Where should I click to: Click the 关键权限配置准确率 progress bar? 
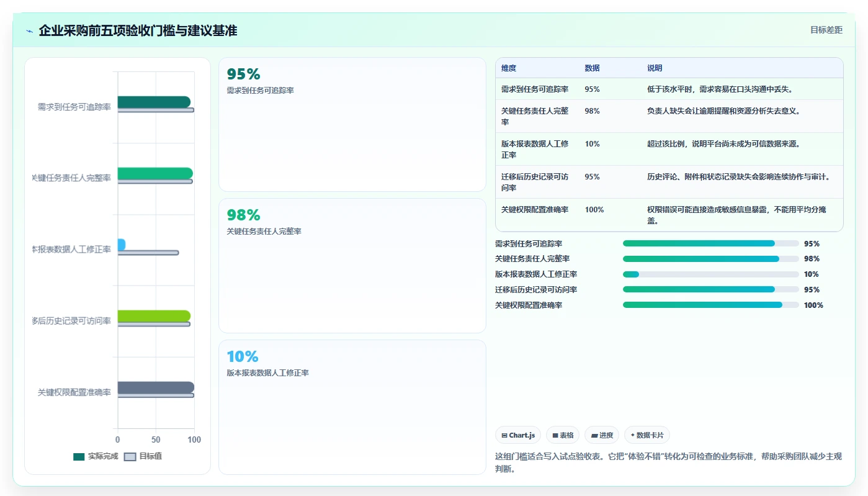coord(711,305)
